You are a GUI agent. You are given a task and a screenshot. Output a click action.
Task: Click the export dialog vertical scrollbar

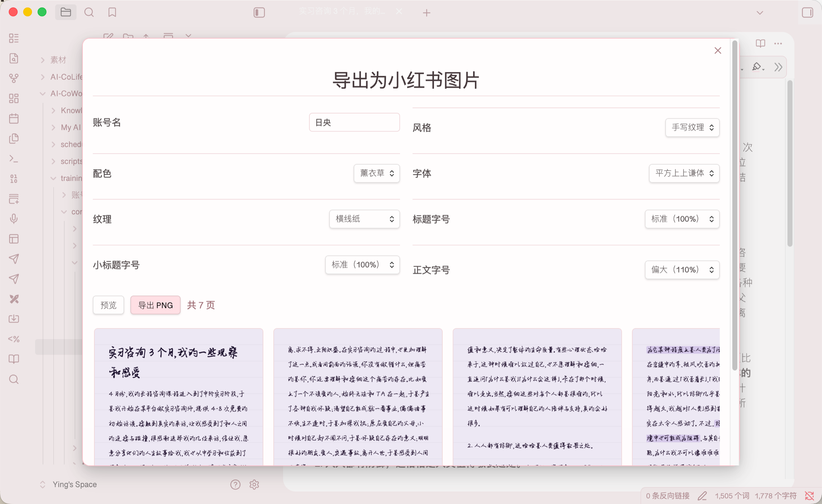735,205
